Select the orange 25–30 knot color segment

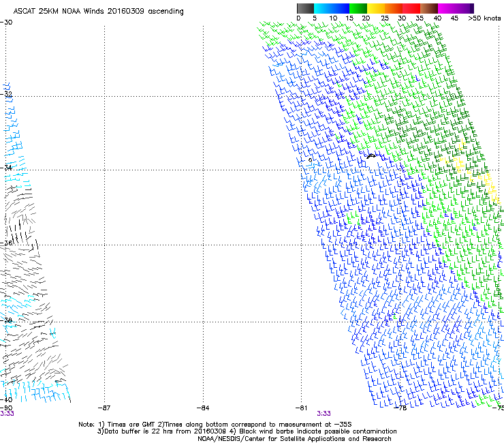(x=394, y=8)
